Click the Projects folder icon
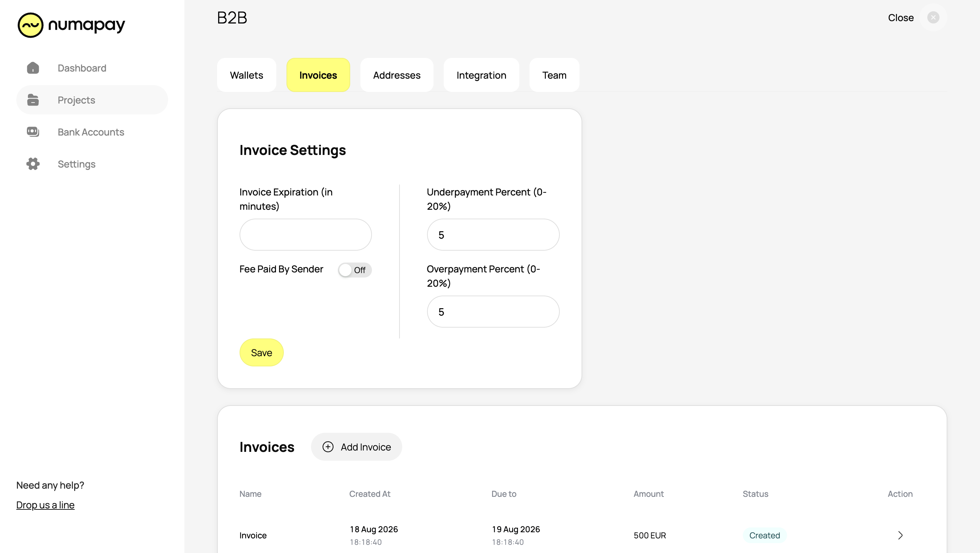 pyautogui.click(x=33, y=100)
